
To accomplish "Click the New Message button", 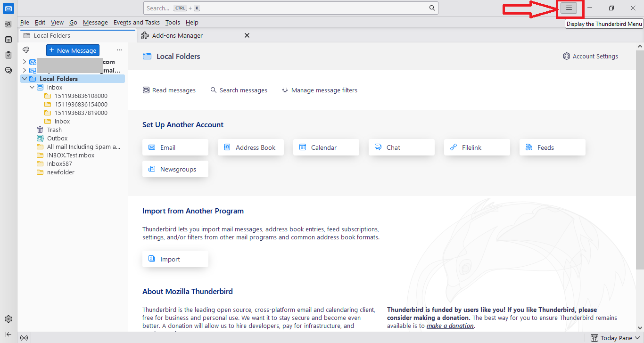I will pyautogui.click(x=73, y=50).
